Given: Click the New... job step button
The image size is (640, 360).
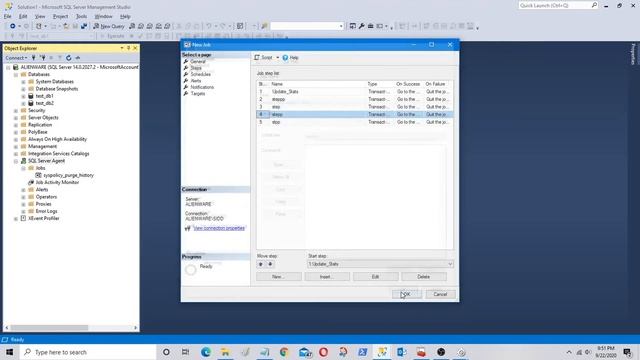Looking at the screenshot, I should click(x=279, y=277).
